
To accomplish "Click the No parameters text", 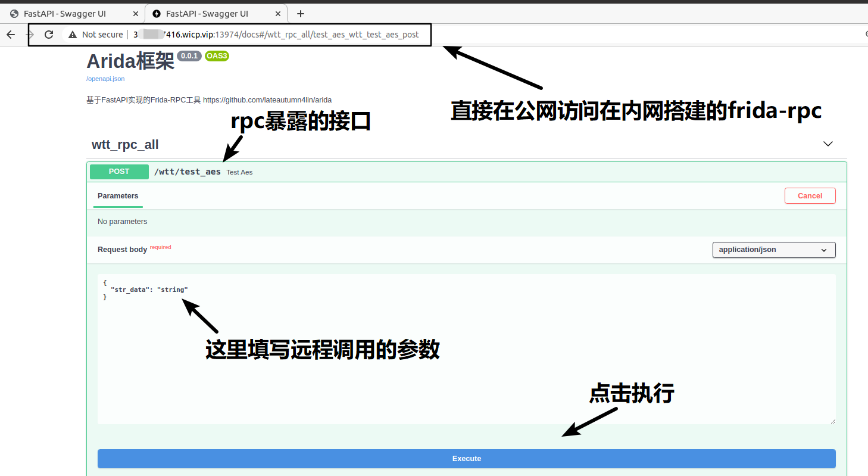I will (122, 222).
